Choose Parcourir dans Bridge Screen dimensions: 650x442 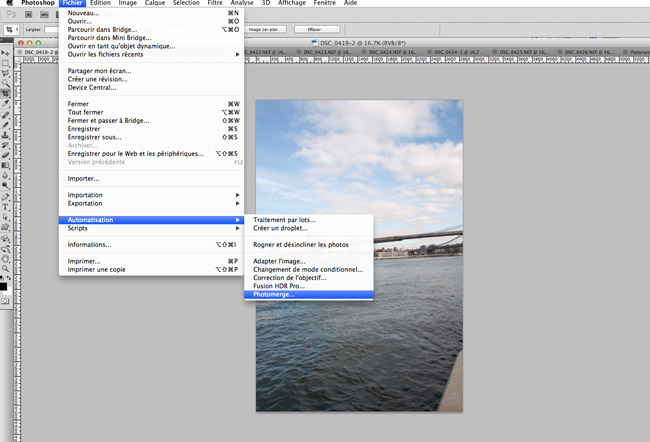152,29
